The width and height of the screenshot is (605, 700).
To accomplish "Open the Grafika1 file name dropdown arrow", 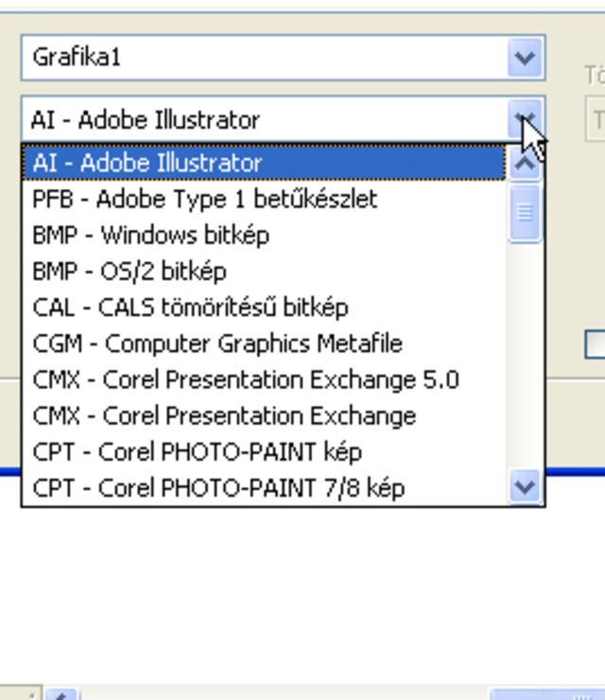I will [x=526, y=58].
